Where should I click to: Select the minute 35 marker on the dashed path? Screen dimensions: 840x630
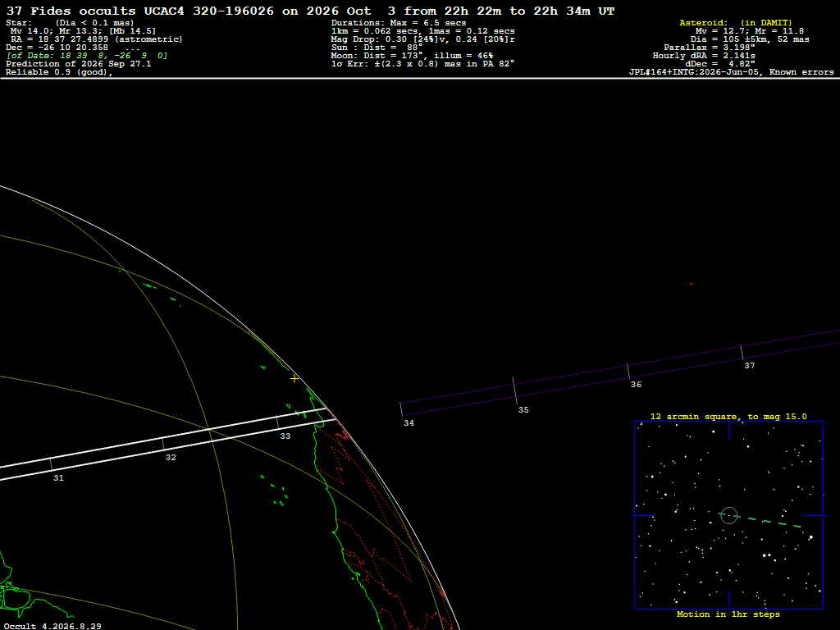tap(515, 390)
